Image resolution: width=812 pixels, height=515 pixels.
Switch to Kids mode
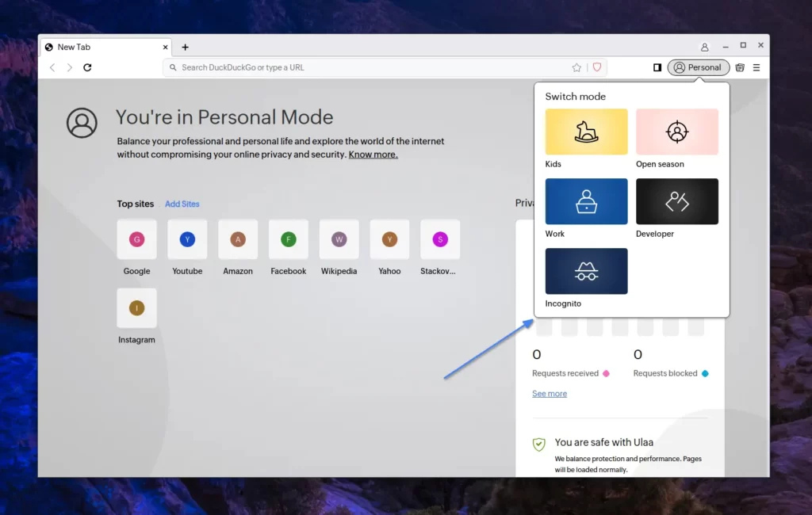pos(586,132)
